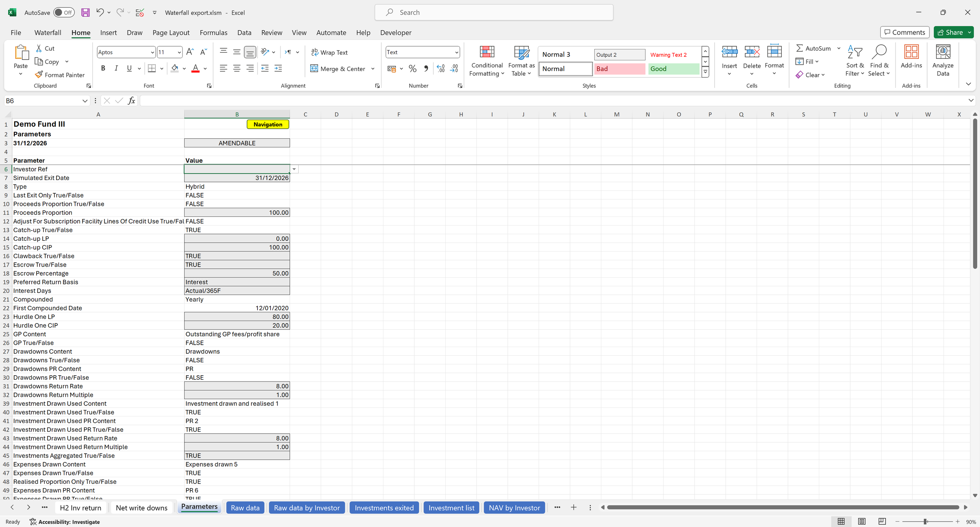Expand the font name dropdown showing Aptos
The height and width of the screenshot is (527, 980).
coord(152,52)
